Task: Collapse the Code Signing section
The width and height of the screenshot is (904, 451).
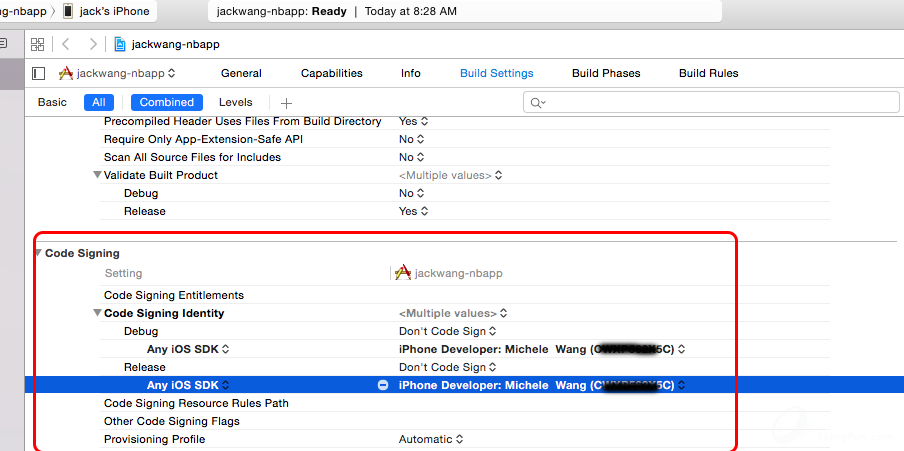Action: [x=38, y=253]
